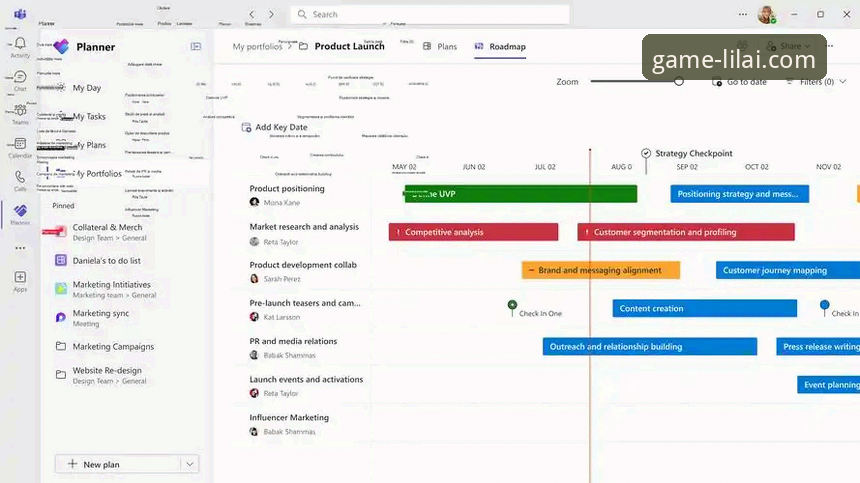Open Customer segmentation and profiling bar
The image size is (860, 483).
point(686,232)
